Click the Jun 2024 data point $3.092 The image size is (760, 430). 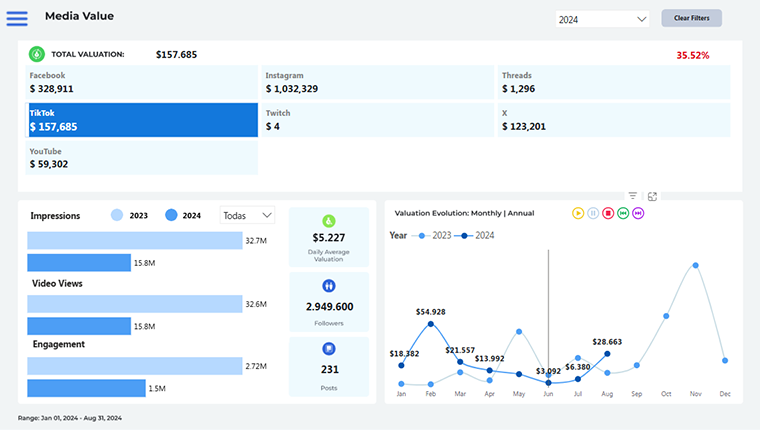point(548,383)
